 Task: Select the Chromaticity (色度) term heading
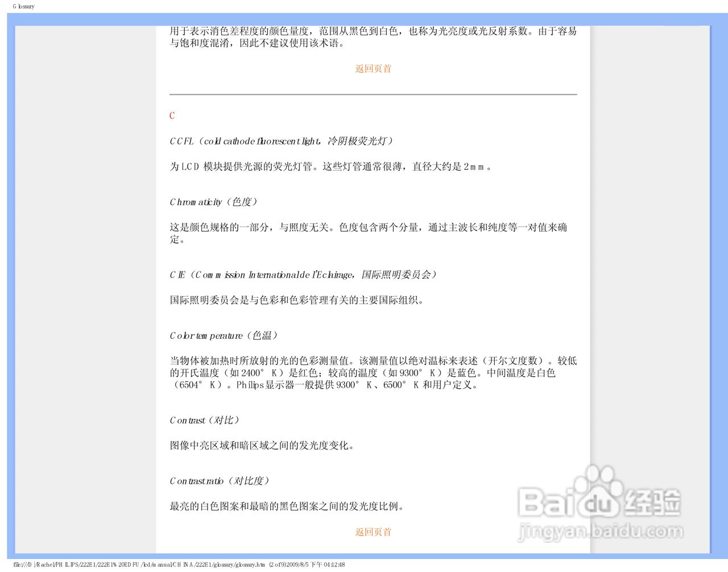(x=214, y=202)
